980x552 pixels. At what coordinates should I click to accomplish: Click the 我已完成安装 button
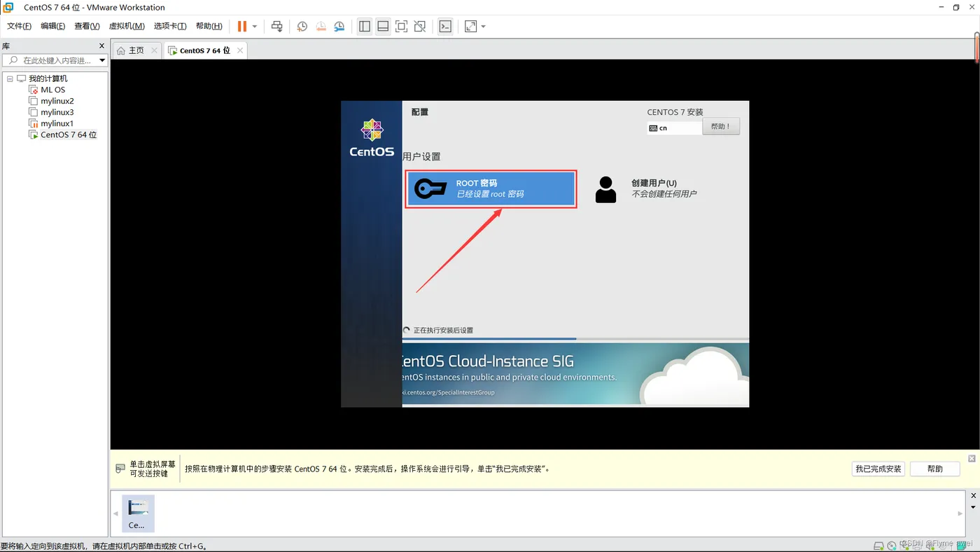click(x=878, y=469)
